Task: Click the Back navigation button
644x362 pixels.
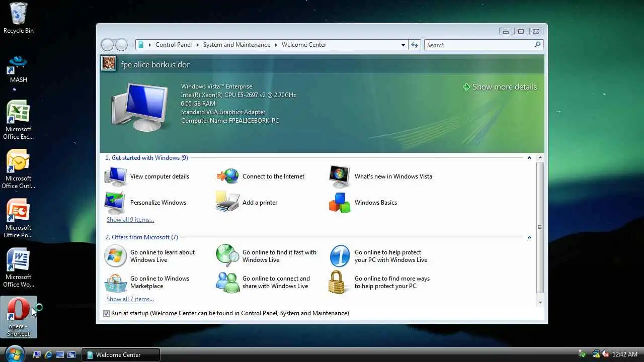Action: (x=108, y=45)
